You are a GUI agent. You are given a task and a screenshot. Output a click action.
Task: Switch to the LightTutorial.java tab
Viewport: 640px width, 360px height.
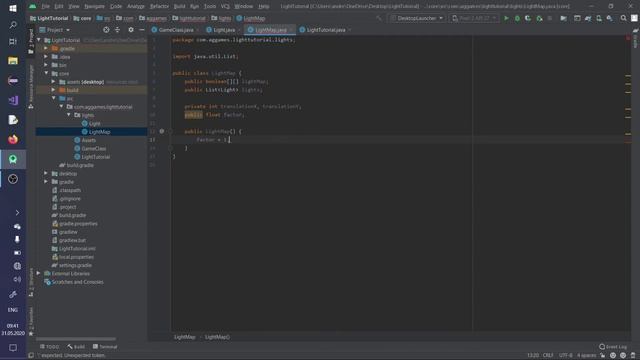coord(325,30)
